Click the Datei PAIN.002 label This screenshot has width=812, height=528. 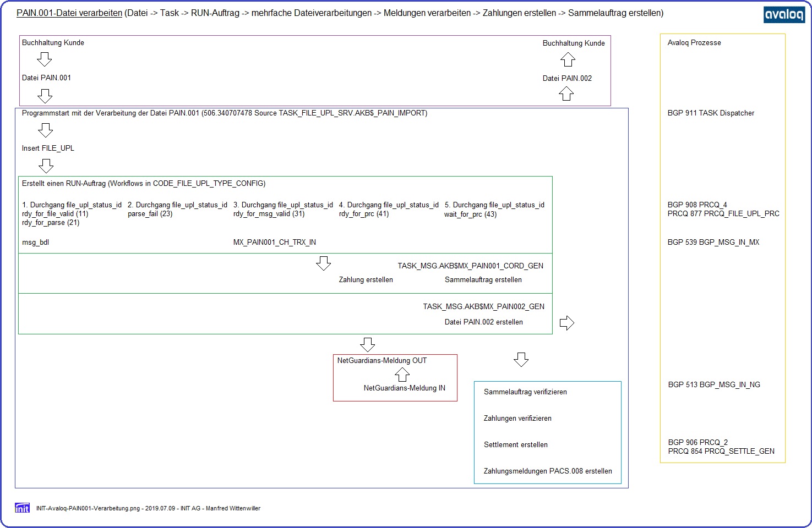567,78
